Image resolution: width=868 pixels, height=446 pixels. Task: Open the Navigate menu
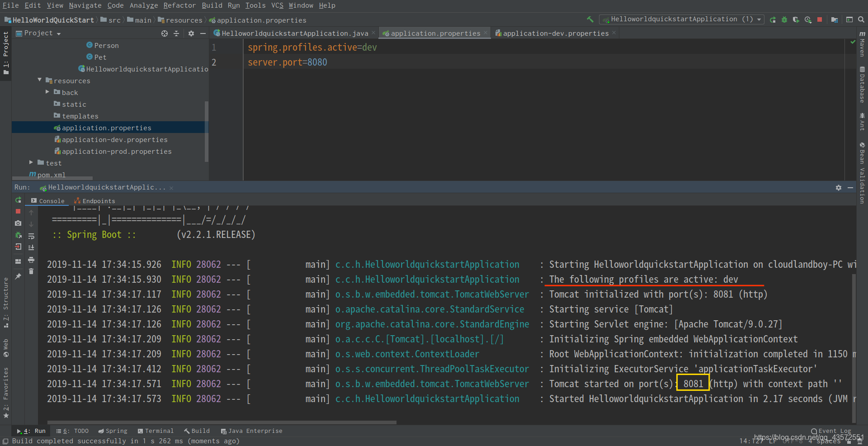[x=85, y=5]
